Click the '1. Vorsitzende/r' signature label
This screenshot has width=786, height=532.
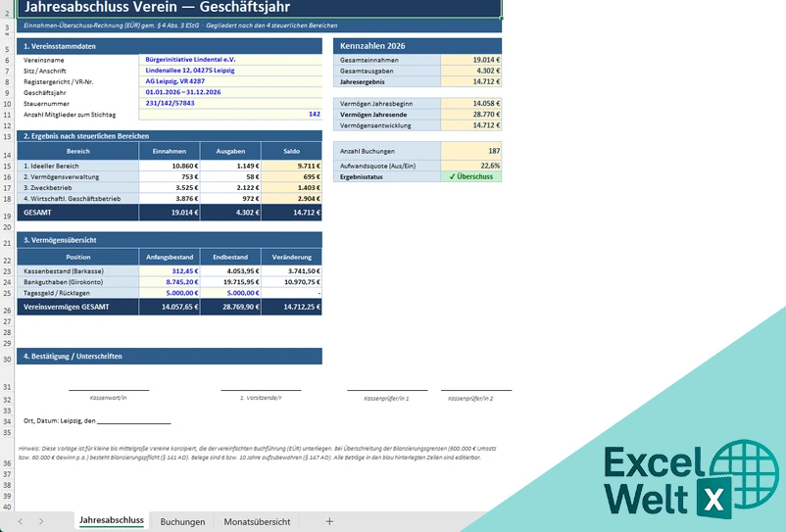[261, 398]
